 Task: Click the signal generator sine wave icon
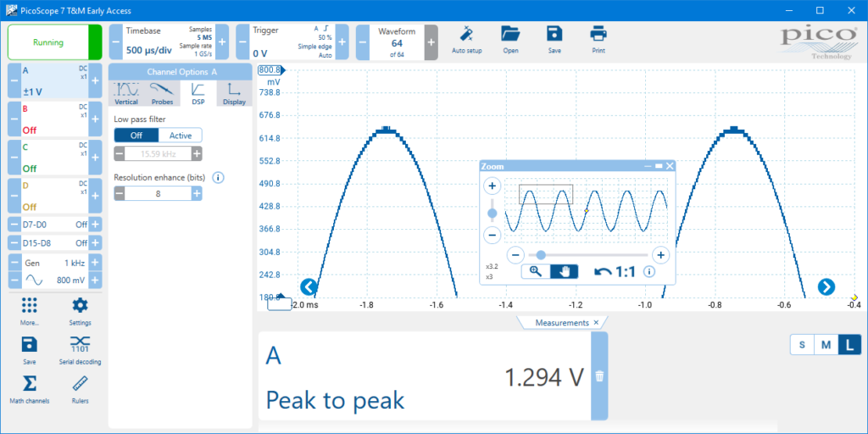(33, 281)
